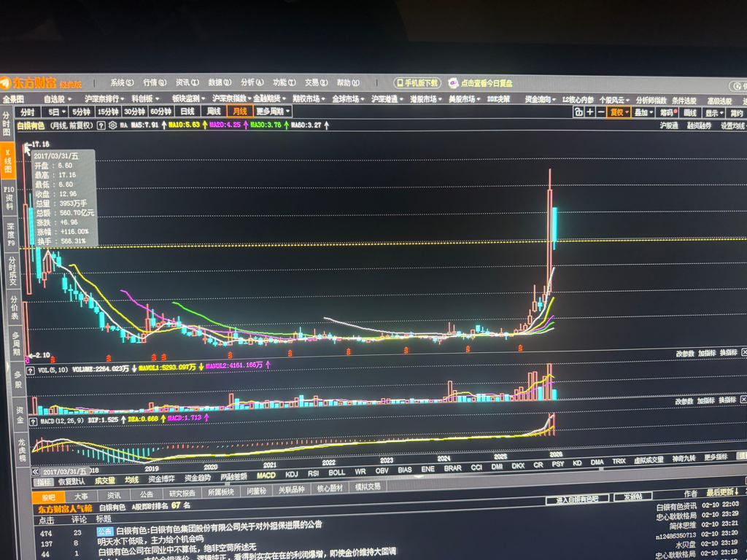Open 资金 in left sidebar
This screenshot has height=560, width=747.
tap(20, 415)
